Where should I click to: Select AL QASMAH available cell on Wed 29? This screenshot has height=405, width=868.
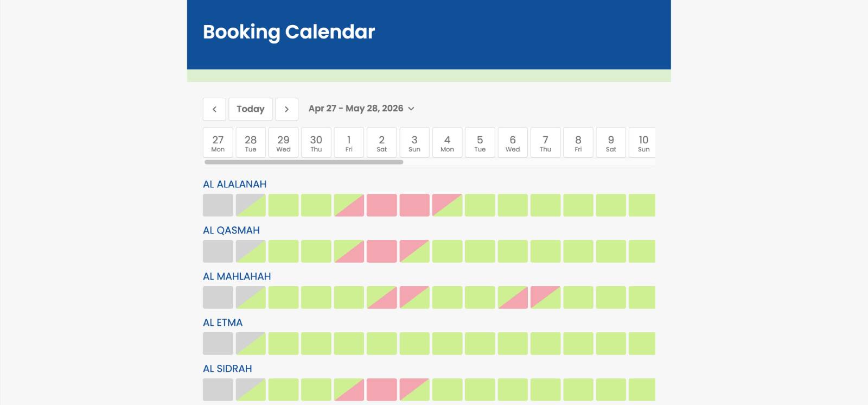point(283,251)
